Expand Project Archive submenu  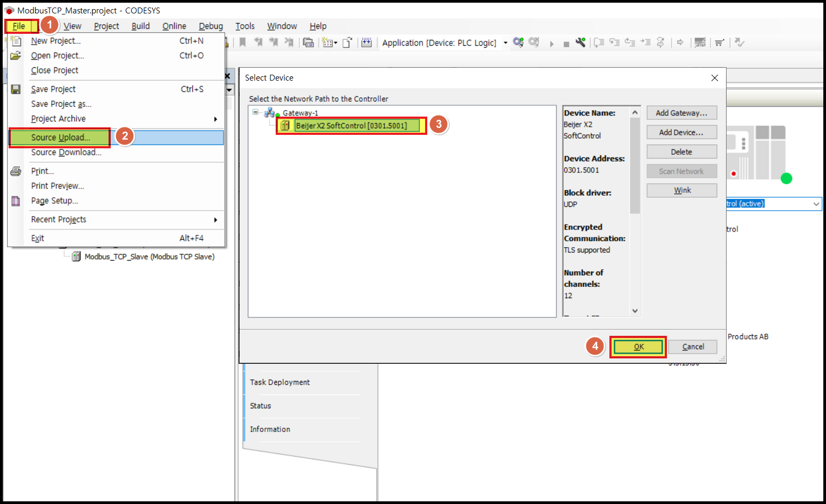(216, 119)
